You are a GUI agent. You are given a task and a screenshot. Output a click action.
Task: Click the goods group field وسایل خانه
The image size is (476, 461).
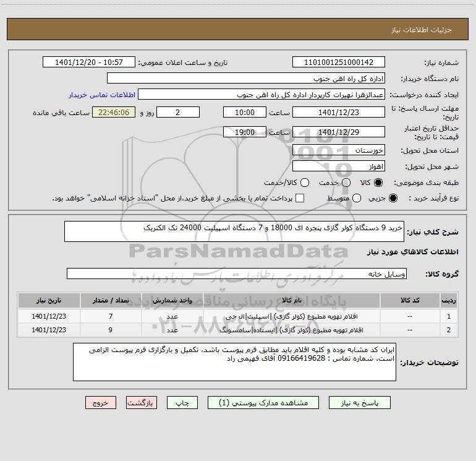click(237, 274)
